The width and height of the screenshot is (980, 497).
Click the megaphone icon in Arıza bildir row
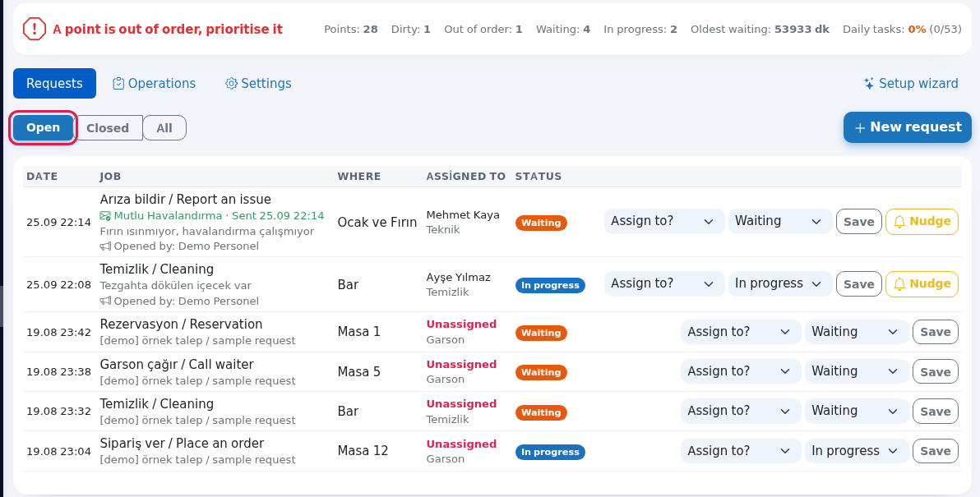105,246
